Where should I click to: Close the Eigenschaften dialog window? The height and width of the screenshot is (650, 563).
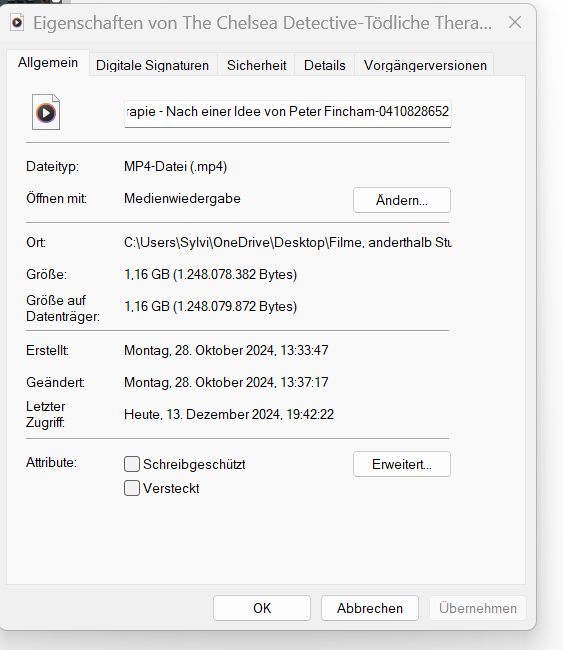click(515, 22)
